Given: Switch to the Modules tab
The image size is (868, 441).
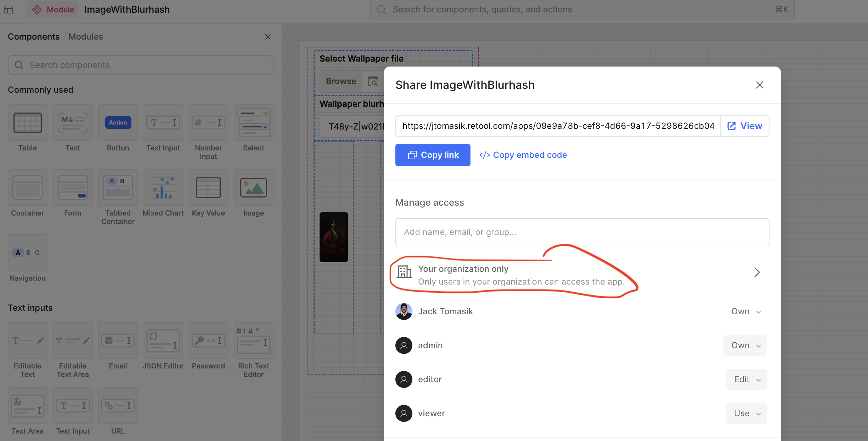Looking at the screenshot, I should point(85,37).
